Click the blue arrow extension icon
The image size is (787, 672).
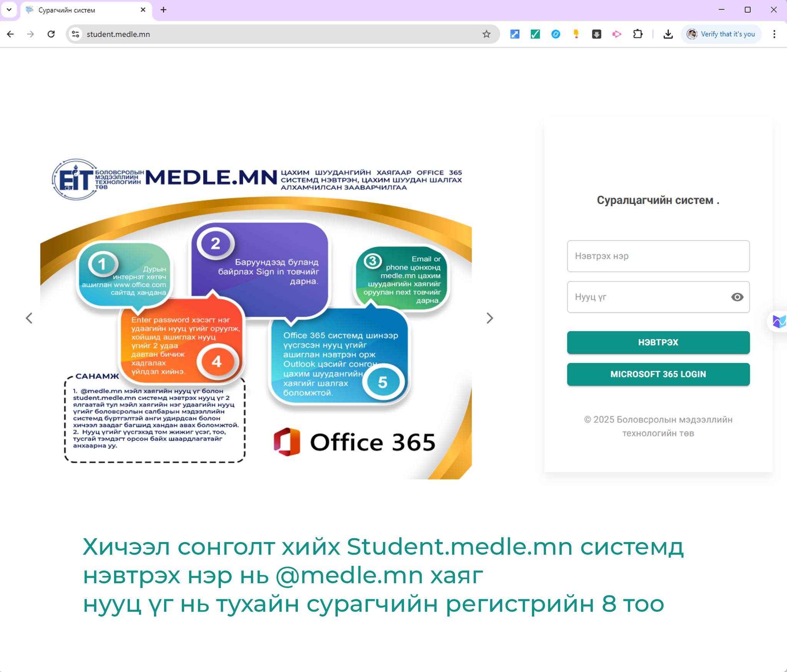click(515, 34)
